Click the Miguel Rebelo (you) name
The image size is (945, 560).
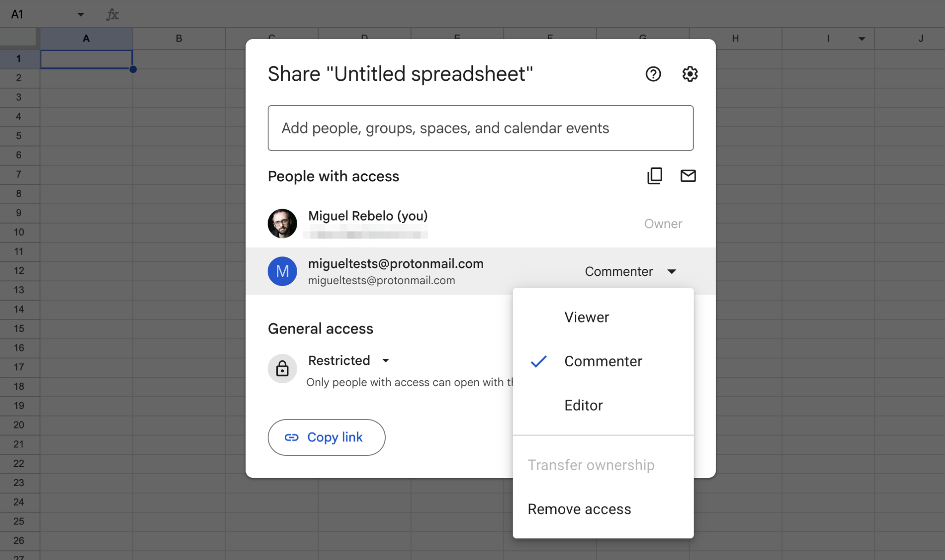click(x=368, y=216)
